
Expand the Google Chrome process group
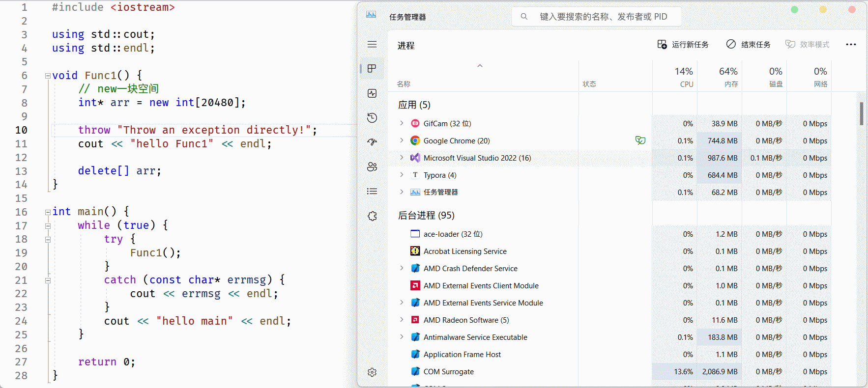402,140
